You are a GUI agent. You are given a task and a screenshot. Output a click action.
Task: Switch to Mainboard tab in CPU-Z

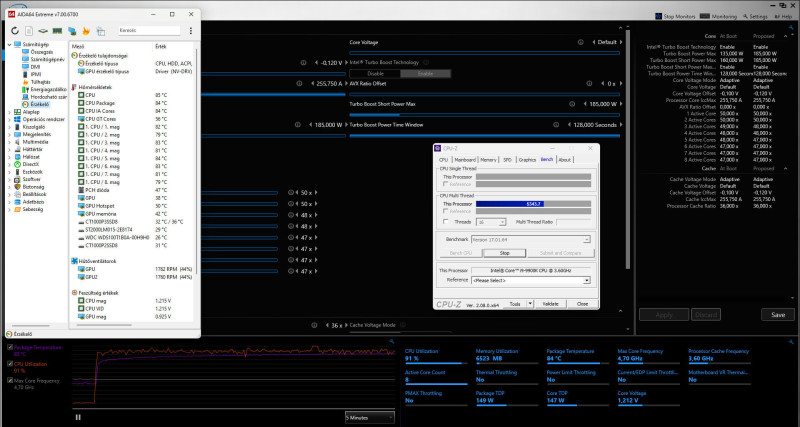pos(465,160)
